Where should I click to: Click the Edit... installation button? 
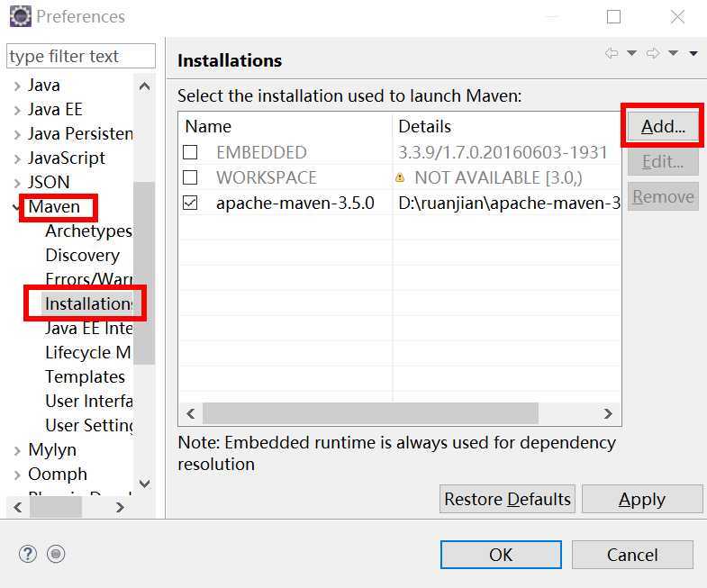tap(663, 161)
